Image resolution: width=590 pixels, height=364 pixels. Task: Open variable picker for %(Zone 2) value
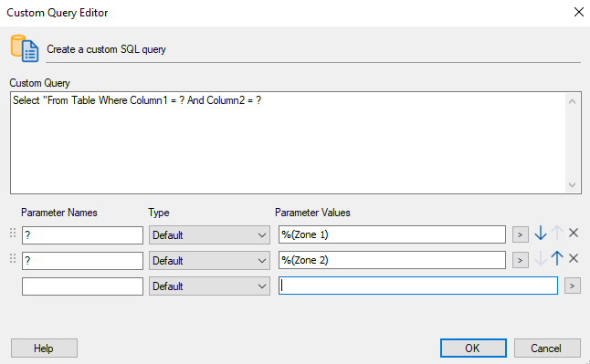pyautogui.click(x=521, y=260)
